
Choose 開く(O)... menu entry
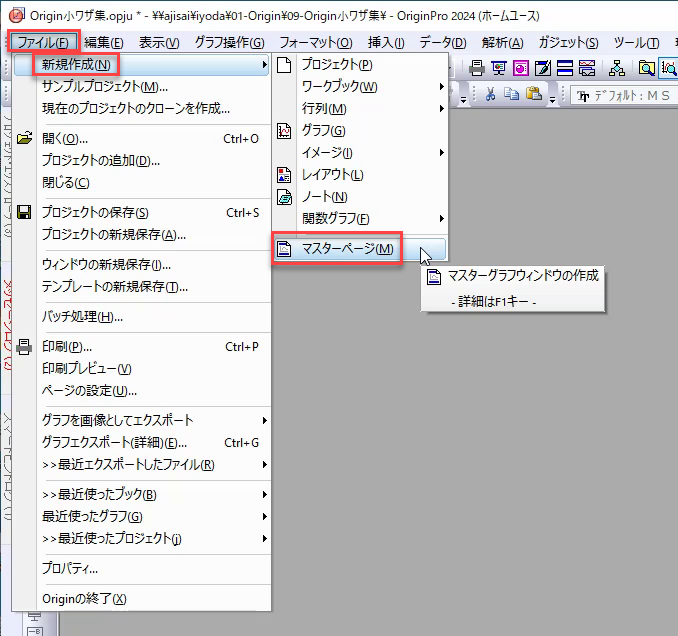click(x=141, y=139)
